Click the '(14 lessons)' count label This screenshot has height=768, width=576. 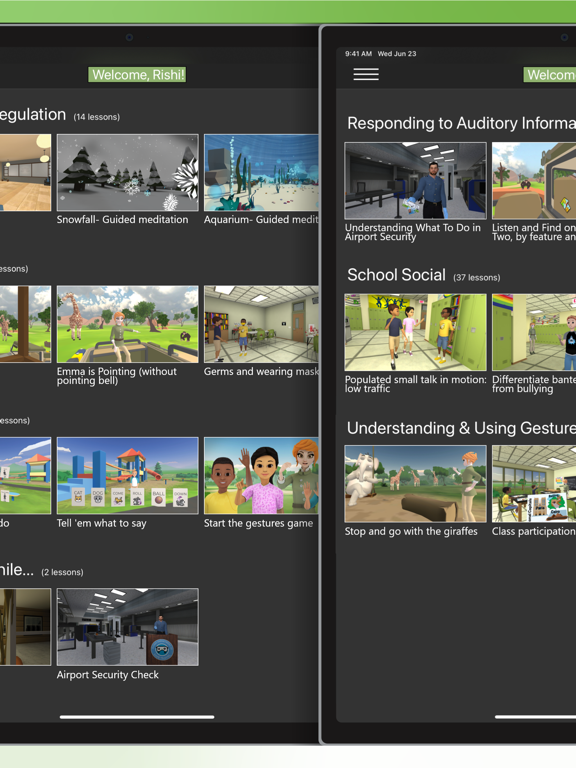(96, 117)
